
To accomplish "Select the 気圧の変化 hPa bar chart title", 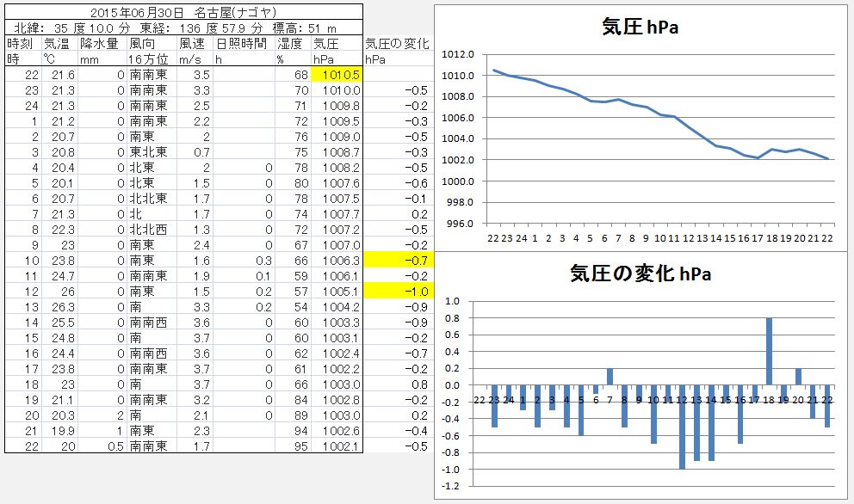I will [640, 274].
